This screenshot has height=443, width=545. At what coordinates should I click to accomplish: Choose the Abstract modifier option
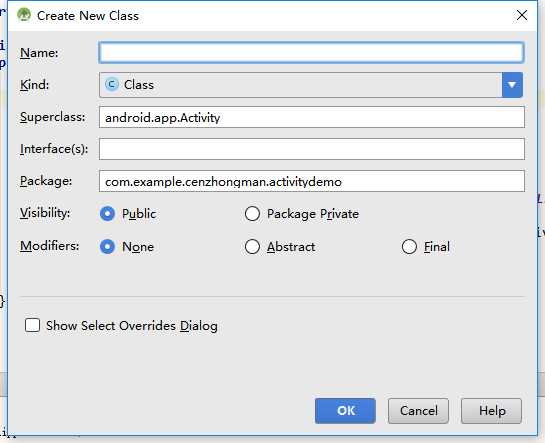[x=252, y=247]
